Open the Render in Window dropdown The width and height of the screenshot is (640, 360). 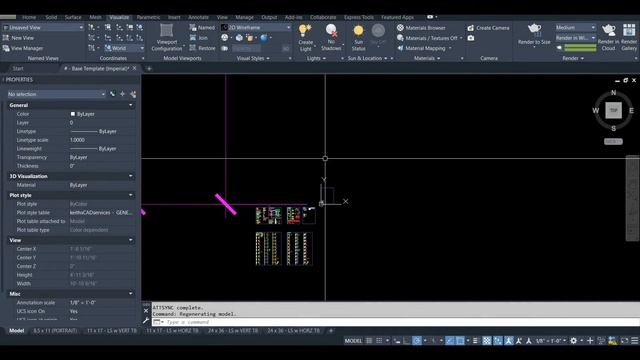575,38
